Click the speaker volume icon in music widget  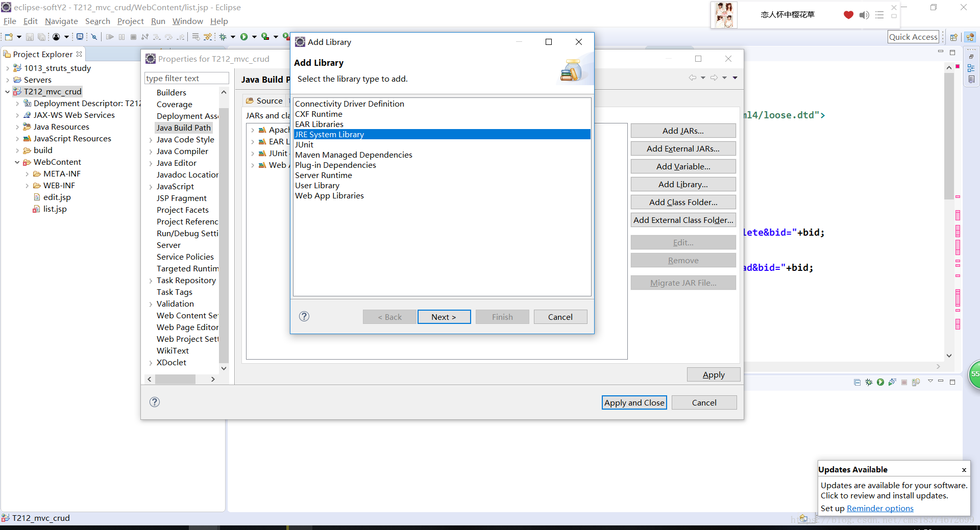864,15
